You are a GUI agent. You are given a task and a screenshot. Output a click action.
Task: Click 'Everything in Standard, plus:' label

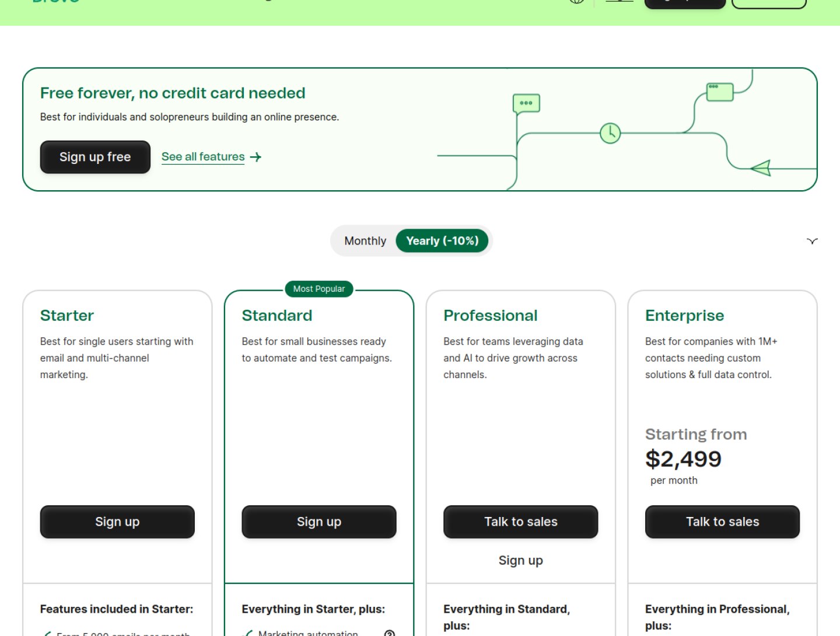[x=506, y=617]
